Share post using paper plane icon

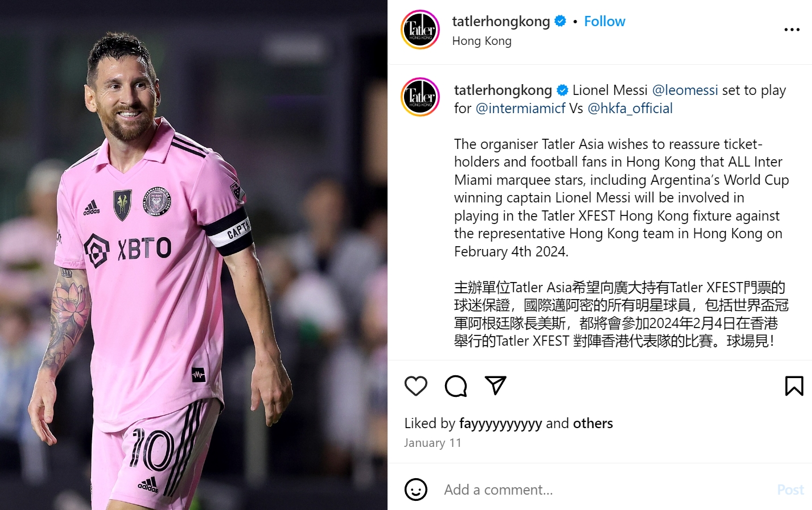tap(496, 385)
